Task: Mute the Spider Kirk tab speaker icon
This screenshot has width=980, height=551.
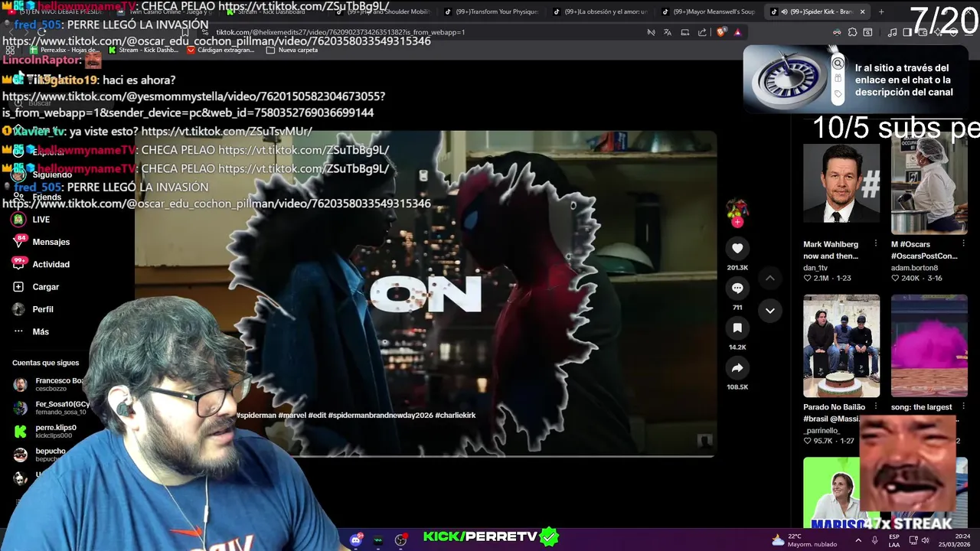Action: point(784,11)
